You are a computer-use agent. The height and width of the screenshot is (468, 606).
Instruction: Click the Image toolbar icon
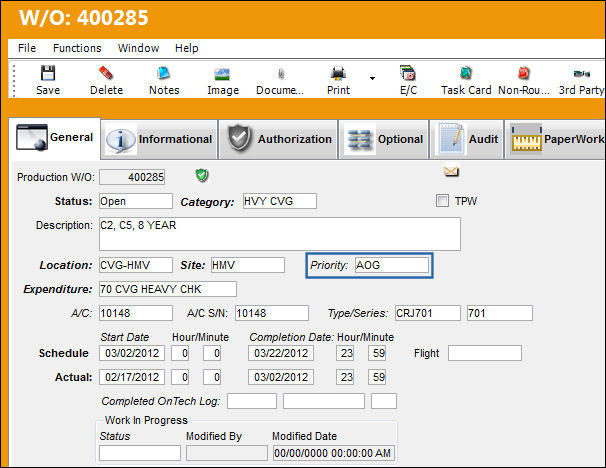pos(222,74)
